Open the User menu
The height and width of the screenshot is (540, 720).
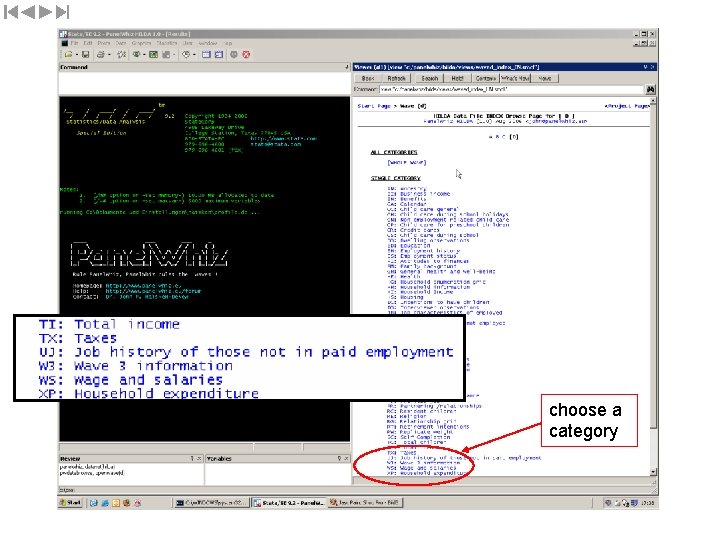coord(188,43)
